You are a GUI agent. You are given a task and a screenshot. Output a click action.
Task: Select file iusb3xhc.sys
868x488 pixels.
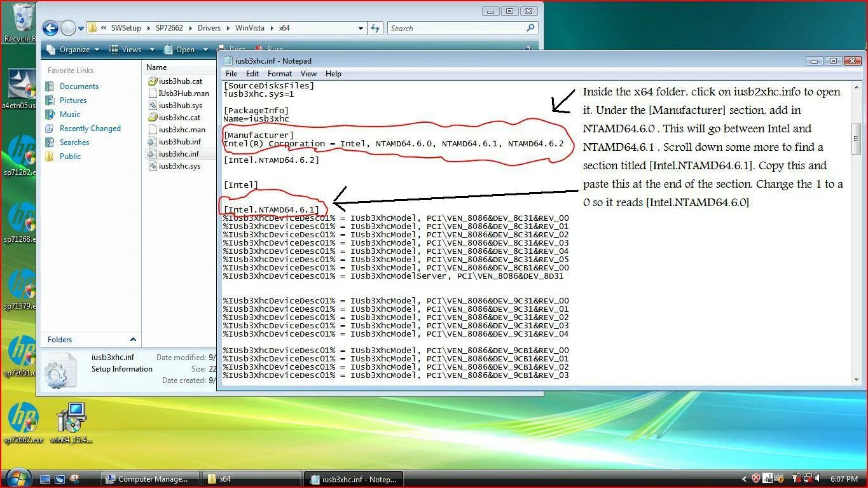click(x=174, y=166)
